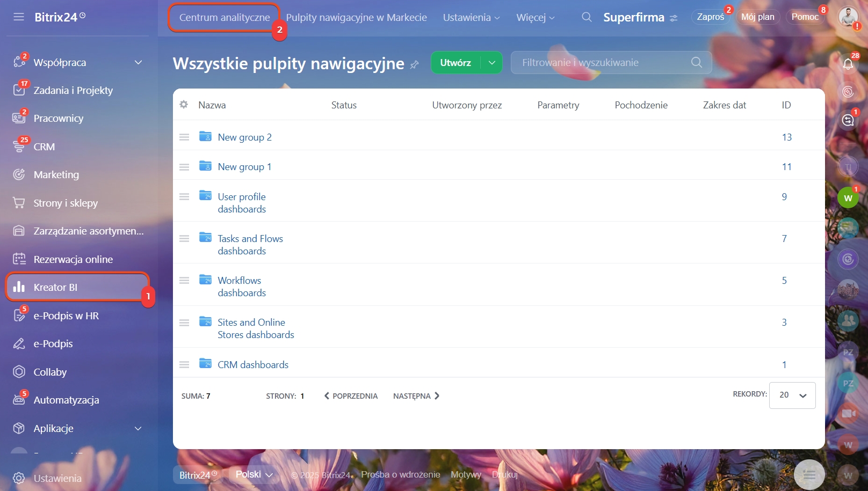Click the Utwórz button
The image size is (868, 491).
[x=455, y=62]
